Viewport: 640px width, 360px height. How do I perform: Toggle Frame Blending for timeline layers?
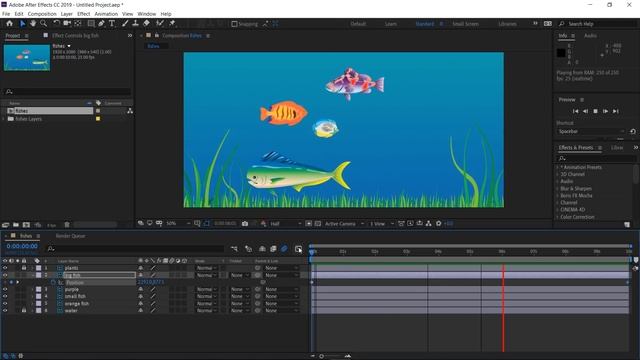(x=273, y=249)
